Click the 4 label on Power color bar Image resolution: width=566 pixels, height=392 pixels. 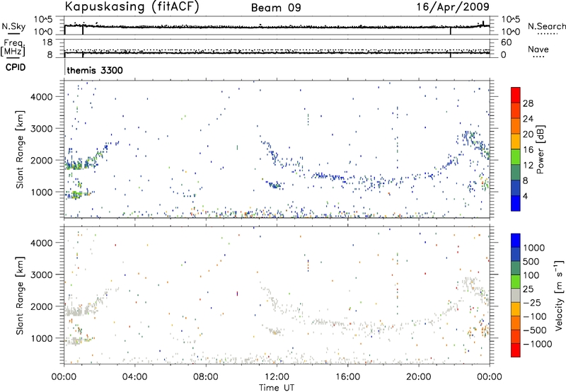[x=525, y=196]
